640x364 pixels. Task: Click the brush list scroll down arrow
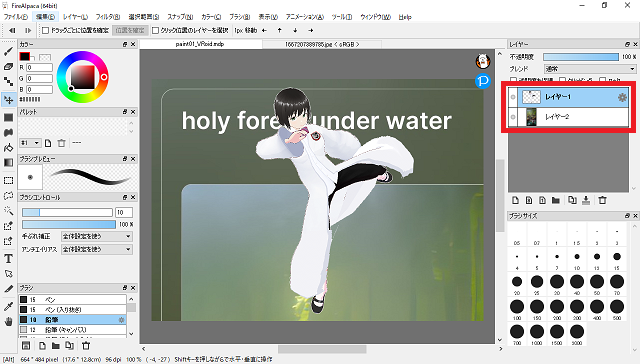coord(131,334)
